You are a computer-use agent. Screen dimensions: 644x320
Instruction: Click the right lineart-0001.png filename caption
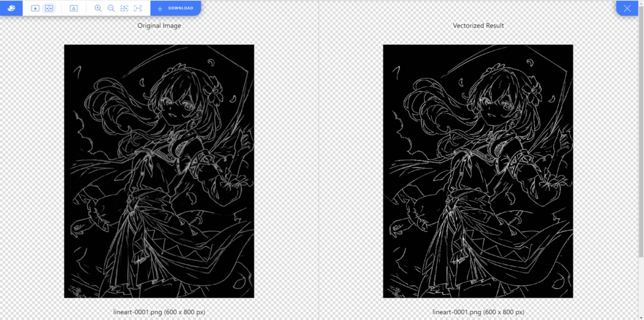(x=479, y=312)
